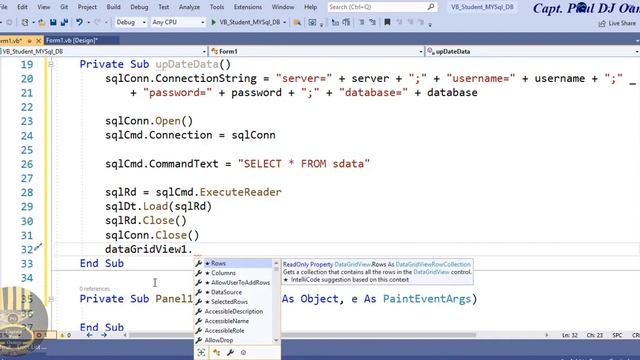The width and height of the screenshot is (640, 360).
Task: Select DataSource in IntelliSense list
Action: pyautogui.click(x=234, y=292)
